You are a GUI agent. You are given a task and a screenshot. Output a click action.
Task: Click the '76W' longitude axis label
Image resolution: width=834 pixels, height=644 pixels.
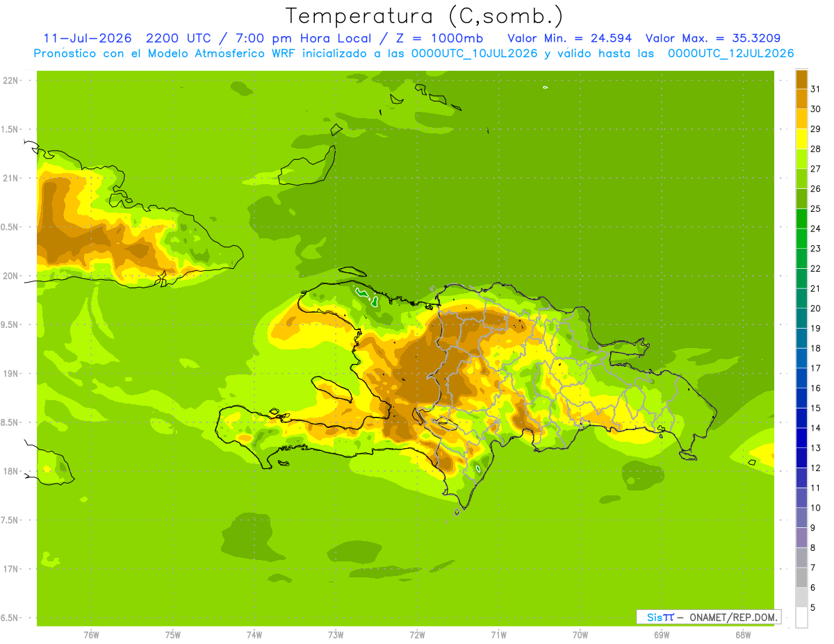91,634
